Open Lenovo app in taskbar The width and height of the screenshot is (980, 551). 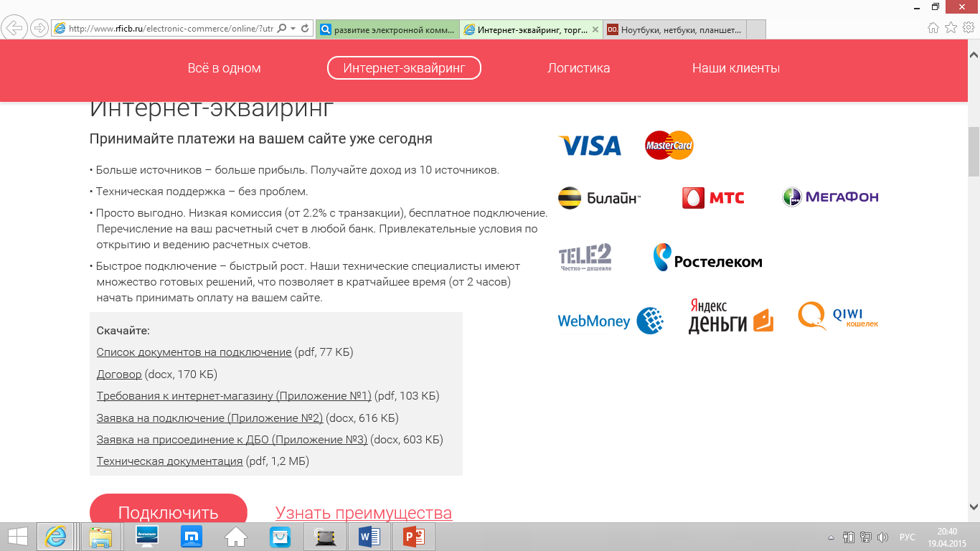click(146, 537)
